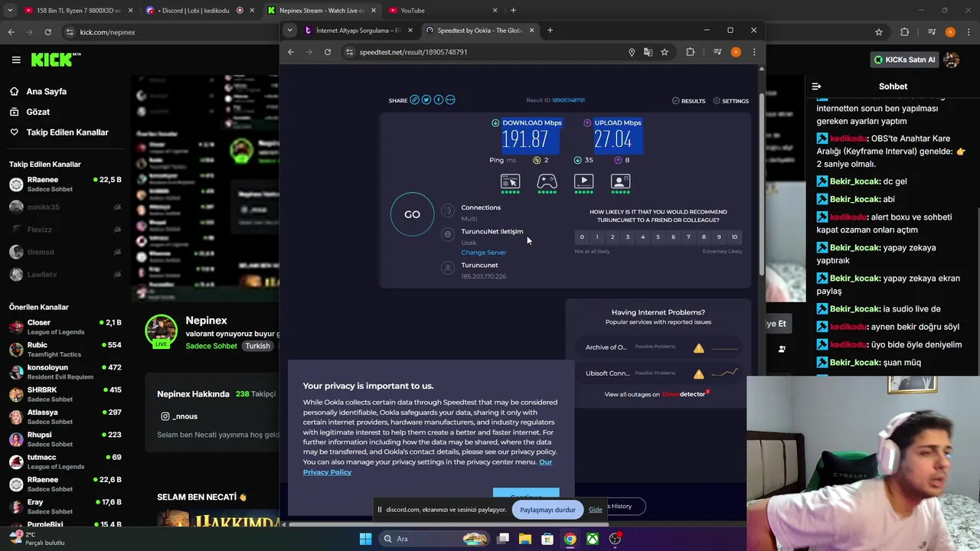Open the Ubisoft Conn... outage entry
This screenshot has width=980, height=551.
658,373
